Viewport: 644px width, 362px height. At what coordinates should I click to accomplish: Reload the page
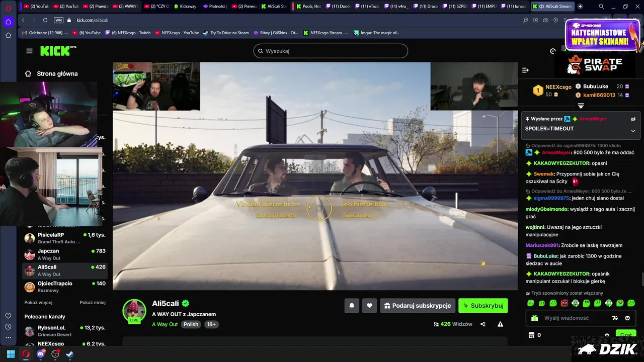pos(45,20)
